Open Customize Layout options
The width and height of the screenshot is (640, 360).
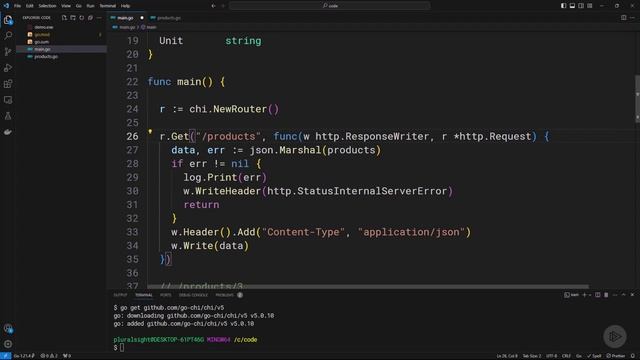point(590,6)
